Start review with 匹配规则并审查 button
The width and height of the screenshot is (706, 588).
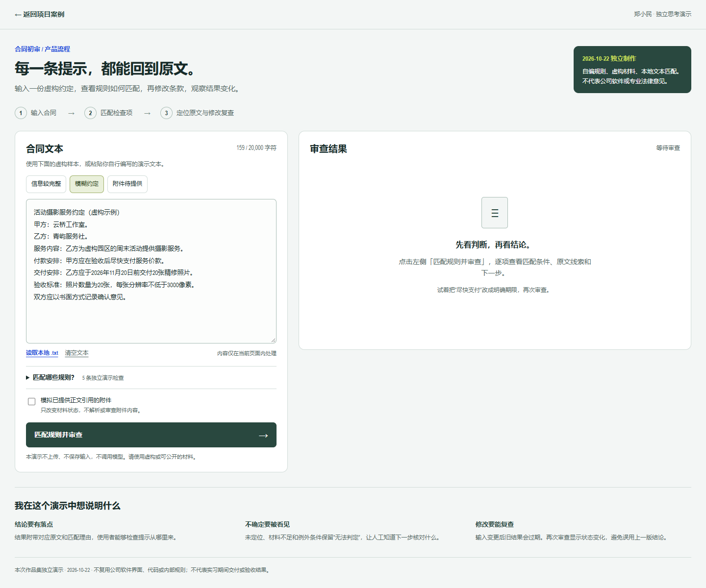pos(151,435)
